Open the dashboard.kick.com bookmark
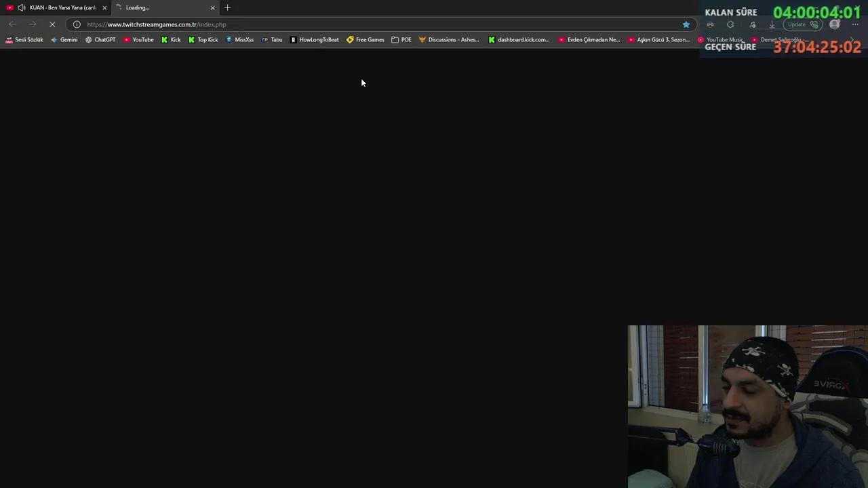Viewport: 868px width, 488px height. click(x=519, y=39)
